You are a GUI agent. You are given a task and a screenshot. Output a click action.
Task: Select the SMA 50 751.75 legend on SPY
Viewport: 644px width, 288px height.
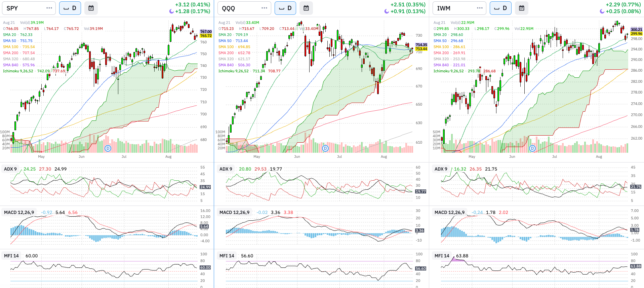tap(18, 41)
